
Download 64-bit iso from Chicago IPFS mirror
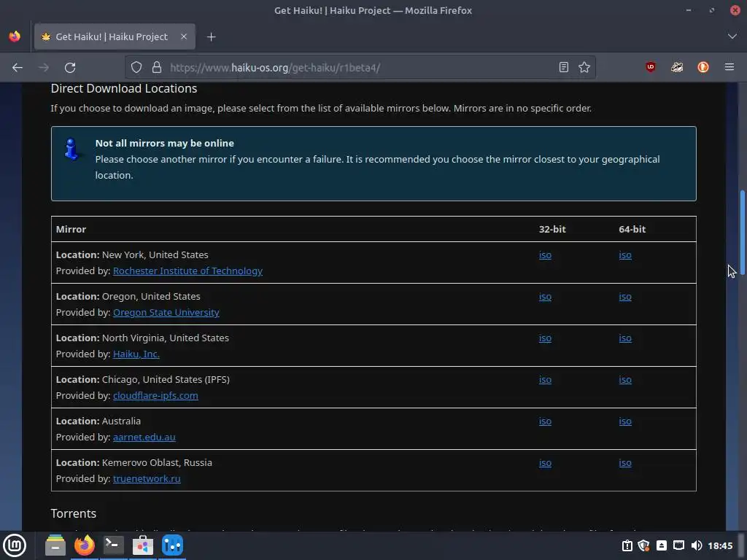[625, 379]
